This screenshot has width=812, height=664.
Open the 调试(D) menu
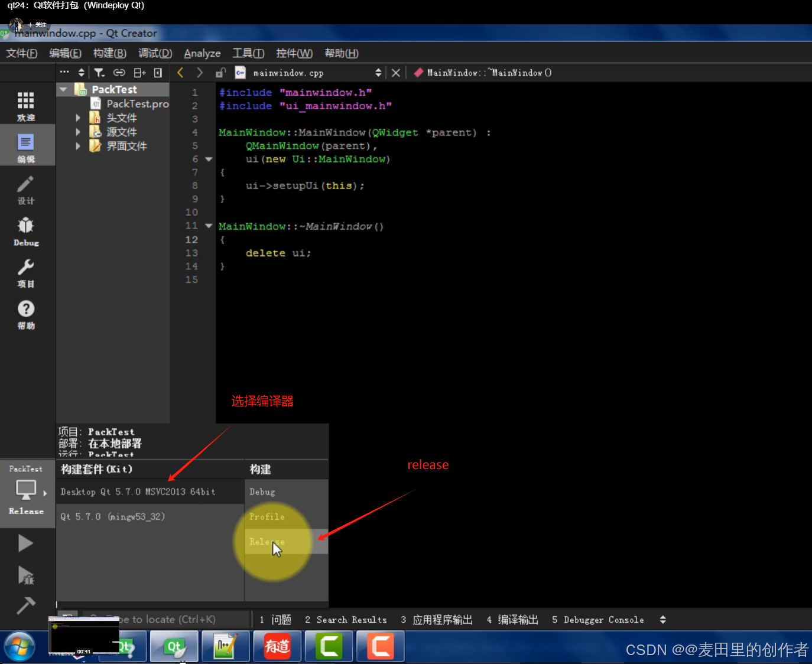pos(155,53)
